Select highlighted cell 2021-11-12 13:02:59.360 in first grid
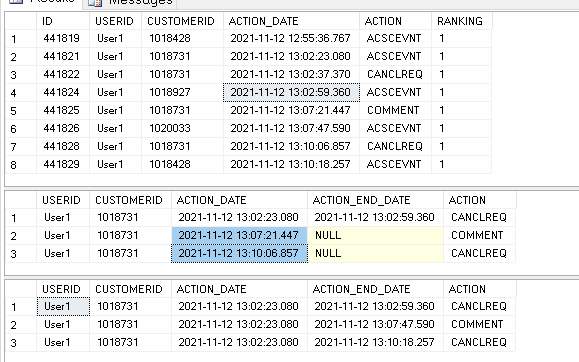 pos(291,92)
